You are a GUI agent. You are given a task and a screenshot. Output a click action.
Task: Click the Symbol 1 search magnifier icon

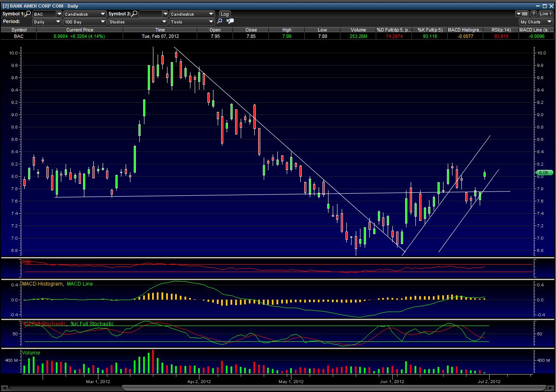coord(28,14)
